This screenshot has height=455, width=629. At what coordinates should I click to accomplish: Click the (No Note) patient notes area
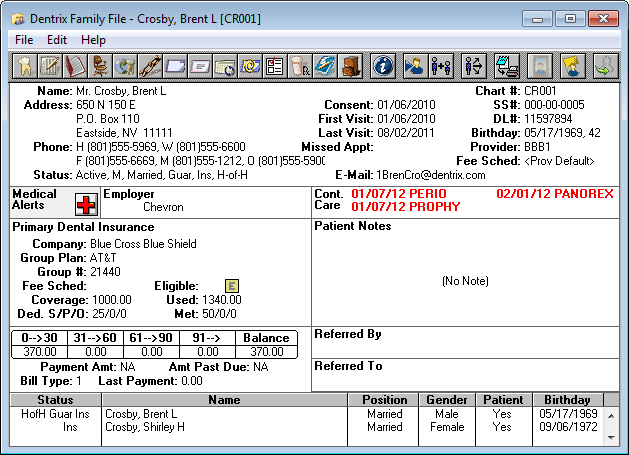pyautogui.click(x=465, y=281)
